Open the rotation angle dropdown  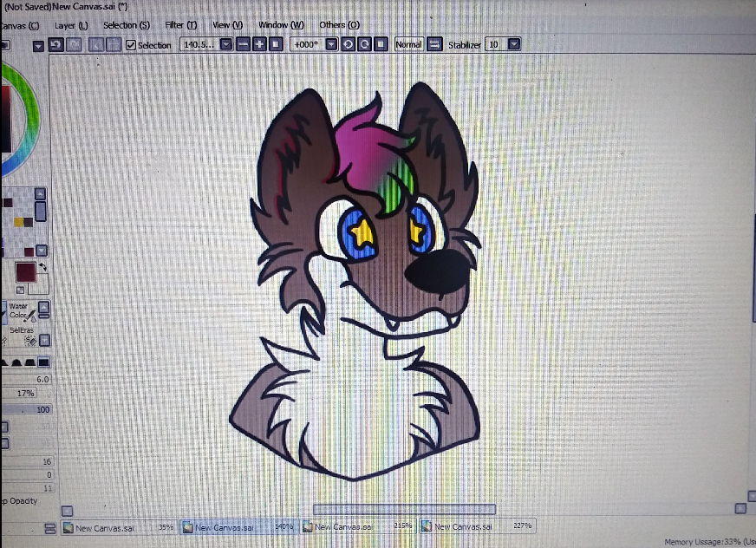[x=330, y=44]
